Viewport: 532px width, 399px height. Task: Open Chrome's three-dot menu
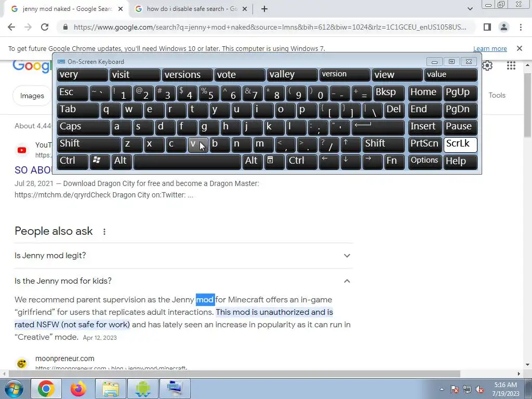pyautogui.click(x=521, y=27)
